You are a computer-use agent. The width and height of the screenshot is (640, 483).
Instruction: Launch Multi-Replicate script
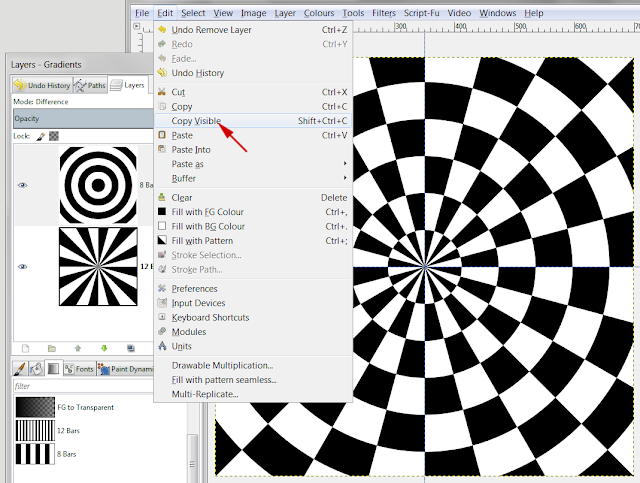point(253,394)
